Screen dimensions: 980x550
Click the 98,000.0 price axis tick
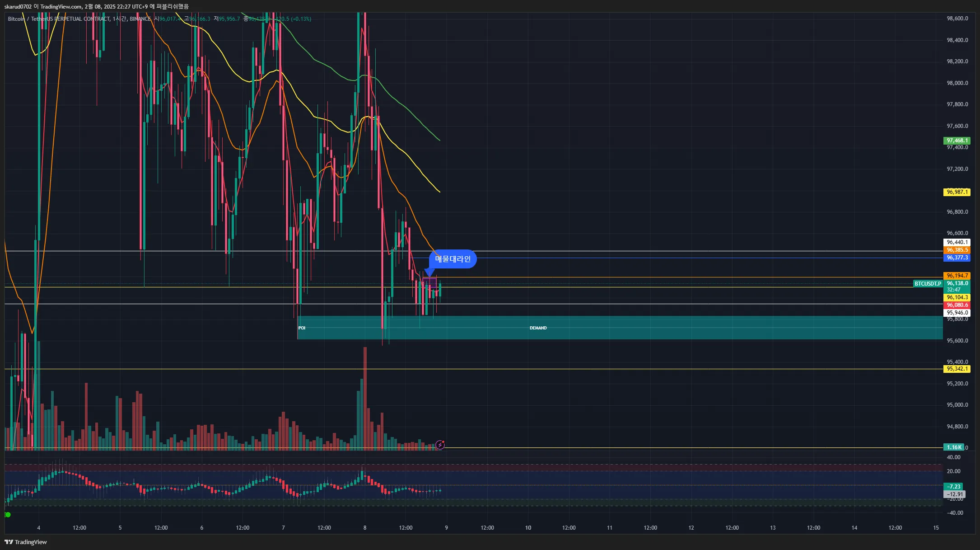tap(957, 83)
